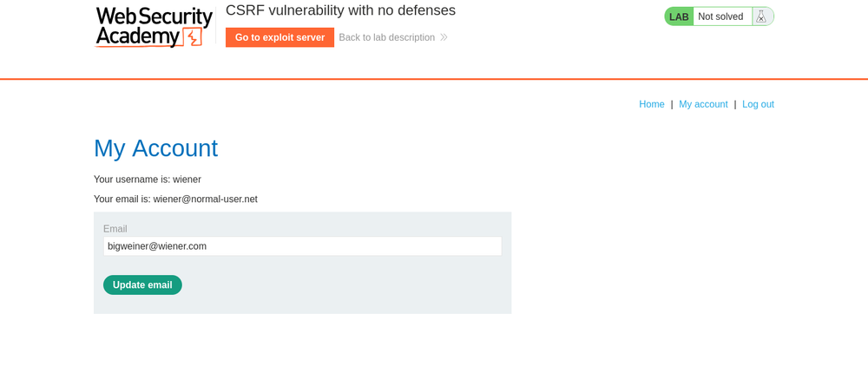The width and height of the screenshot is (868, 379).
Task: Open the My account page
Action: (x=703, y=104)
